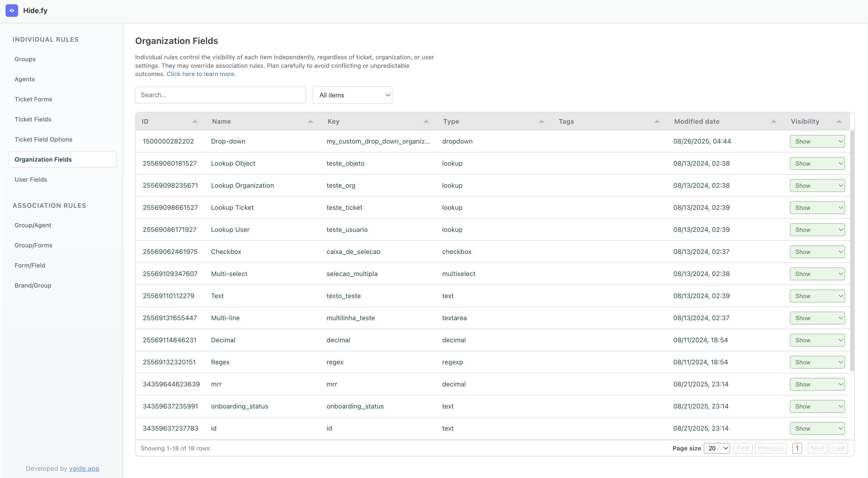Image resolution: width=868 pixels, height=478 pixels.
Task: Open the vaide.app developer link
Action: coord(84,468)
